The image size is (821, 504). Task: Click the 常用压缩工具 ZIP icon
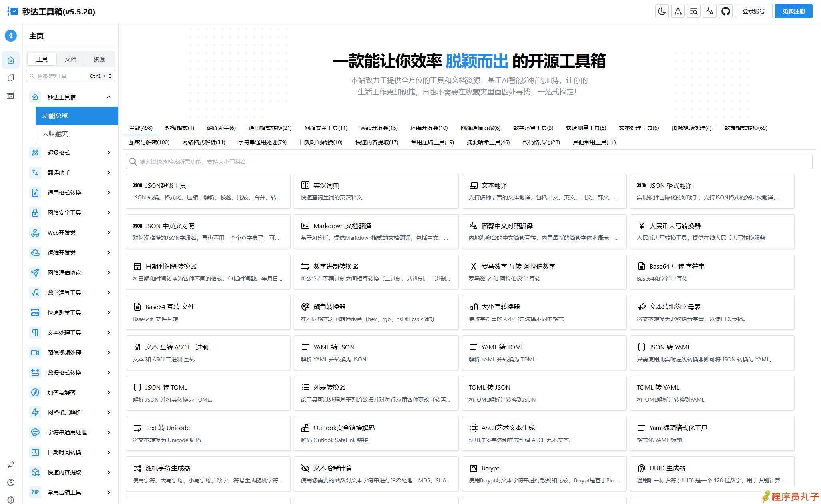point(35,492)
